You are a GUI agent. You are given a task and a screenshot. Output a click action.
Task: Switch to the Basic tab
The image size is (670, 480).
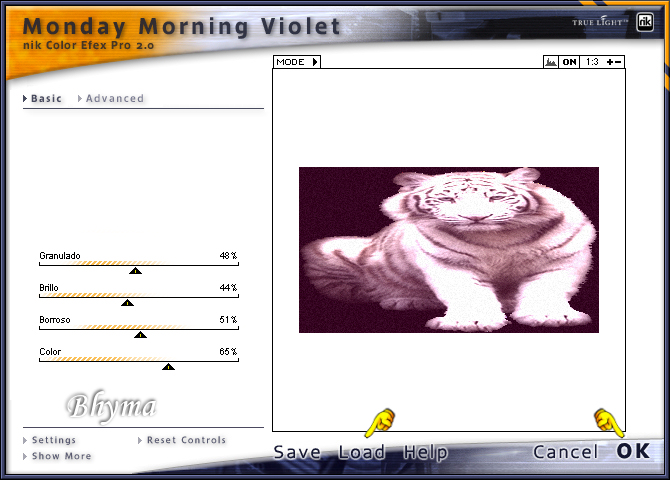[43, 99]
